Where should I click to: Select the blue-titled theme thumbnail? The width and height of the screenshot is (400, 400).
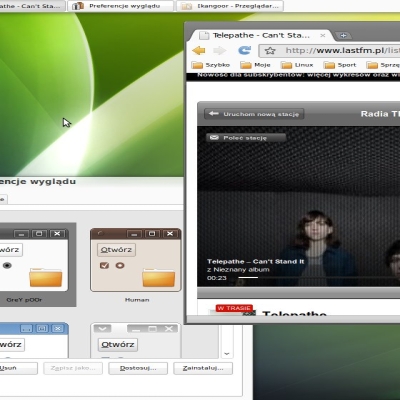tap(34, 340)
